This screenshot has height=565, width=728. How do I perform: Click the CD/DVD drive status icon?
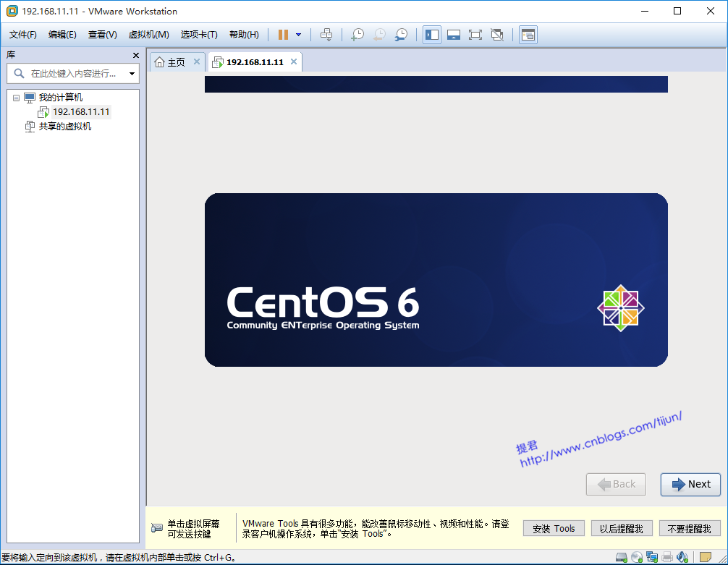[637, 557]
